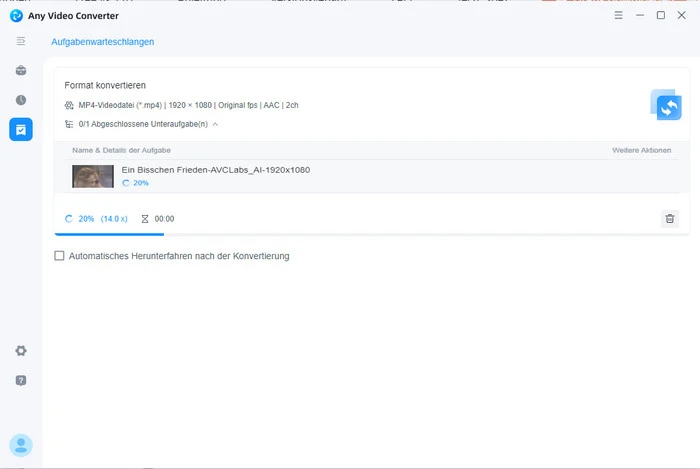The height and width of the screenshot is (469, 700).
Task: Enable Automatisches Herunterfahren nach der Konvertierung
Action: pyautogui.click(x=60, y=256)
